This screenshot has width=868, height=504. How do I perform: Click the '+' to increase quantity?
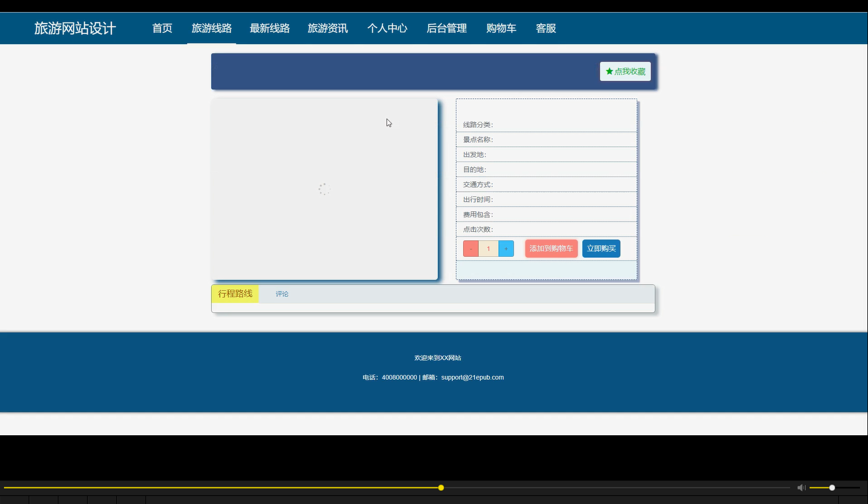(506, 249)
